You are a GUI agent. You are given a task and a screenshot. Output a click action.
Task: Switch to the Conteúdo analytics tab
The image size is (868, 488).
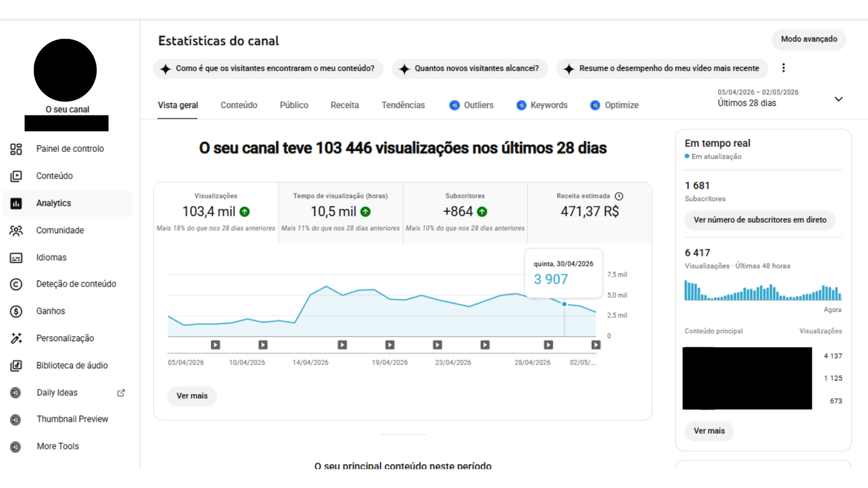(x=239, y=105)
